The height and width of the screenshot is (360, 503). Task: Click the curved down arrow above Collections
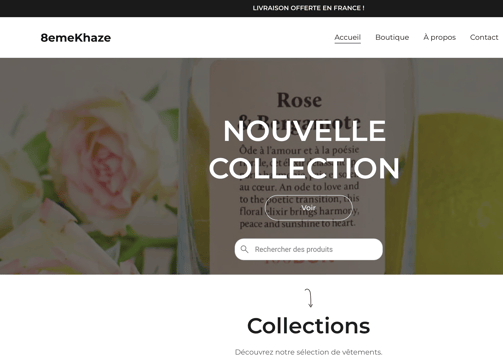309,298
